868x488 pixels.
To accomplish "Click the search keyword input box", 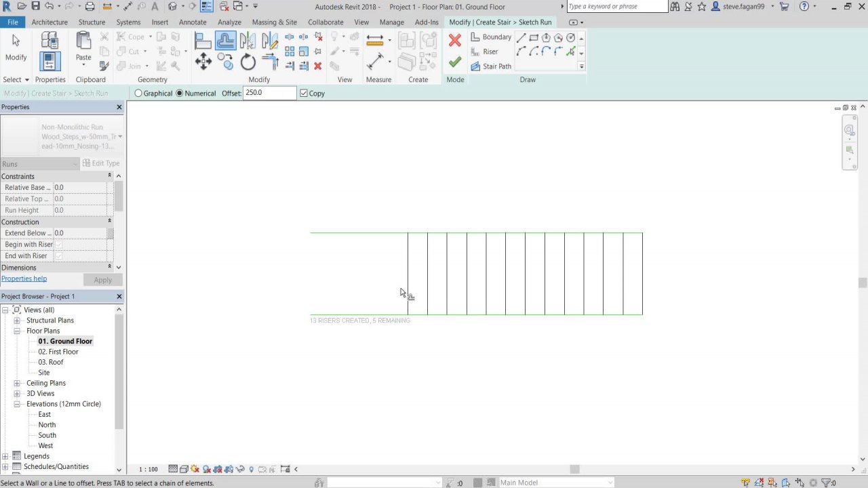I will click(x=617, y=6).
